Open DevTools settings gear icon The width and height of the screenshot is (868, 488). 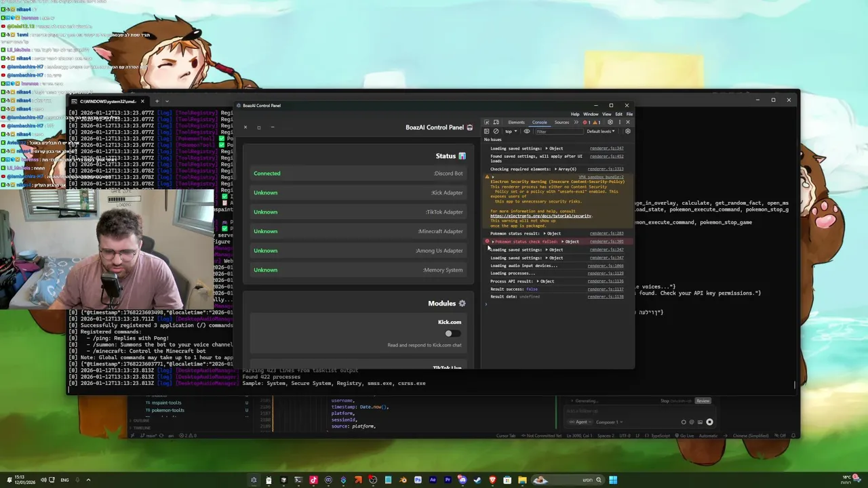point(610,122)
